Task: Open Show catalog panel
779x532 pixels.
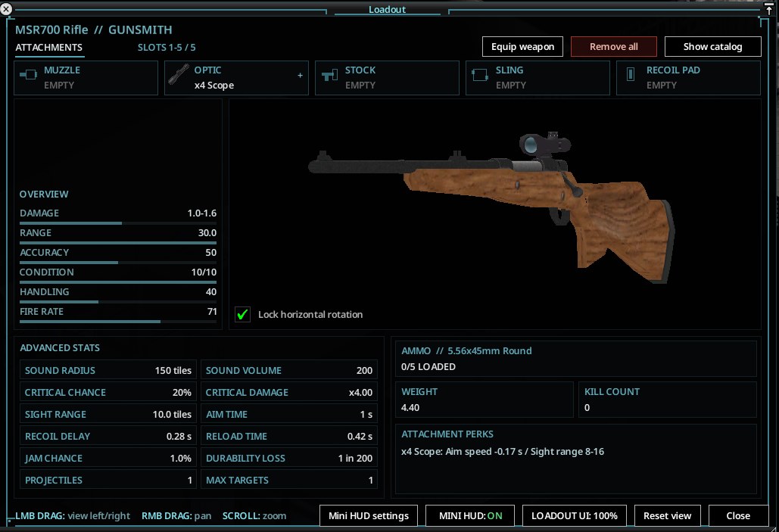Action: click(x=712, y=47)
